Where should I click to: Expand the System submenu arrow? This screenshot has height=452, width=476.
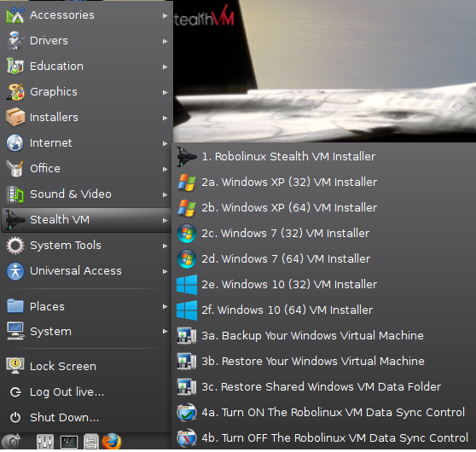point(165,331)
